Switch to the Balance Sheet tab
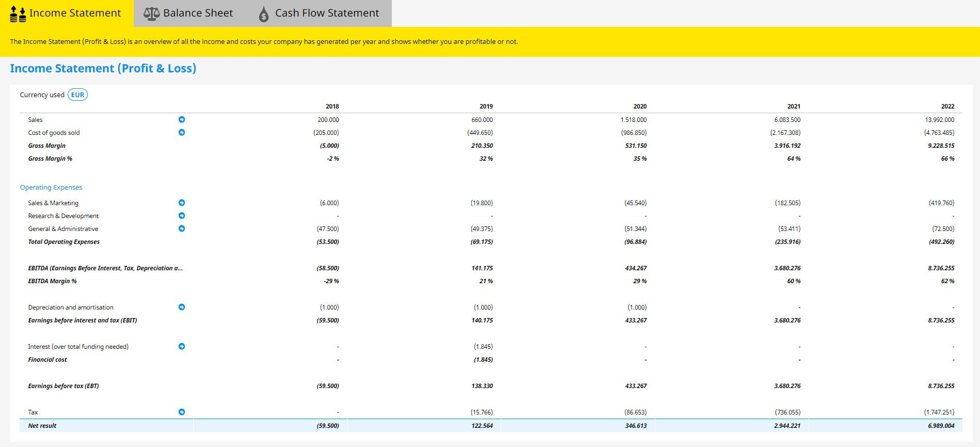This screenshot has height=447, width=980. tap(188, 13)
